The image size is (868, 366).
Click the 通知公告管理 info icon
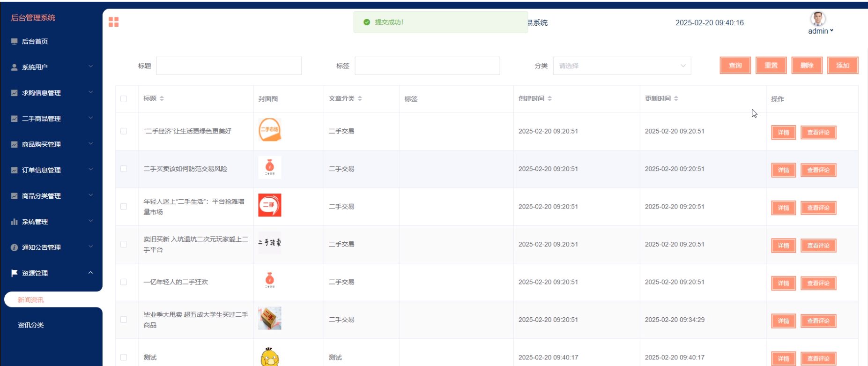14,247
